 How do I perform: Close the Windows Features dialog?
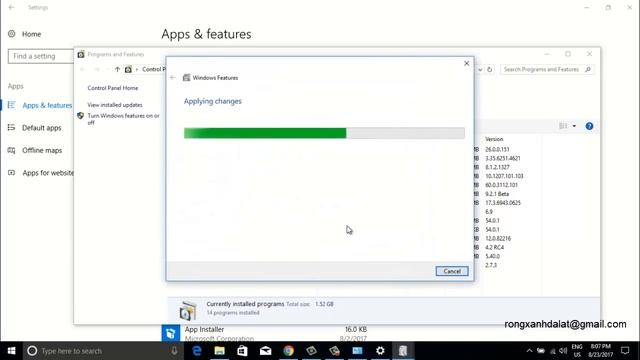pos(467,63)
